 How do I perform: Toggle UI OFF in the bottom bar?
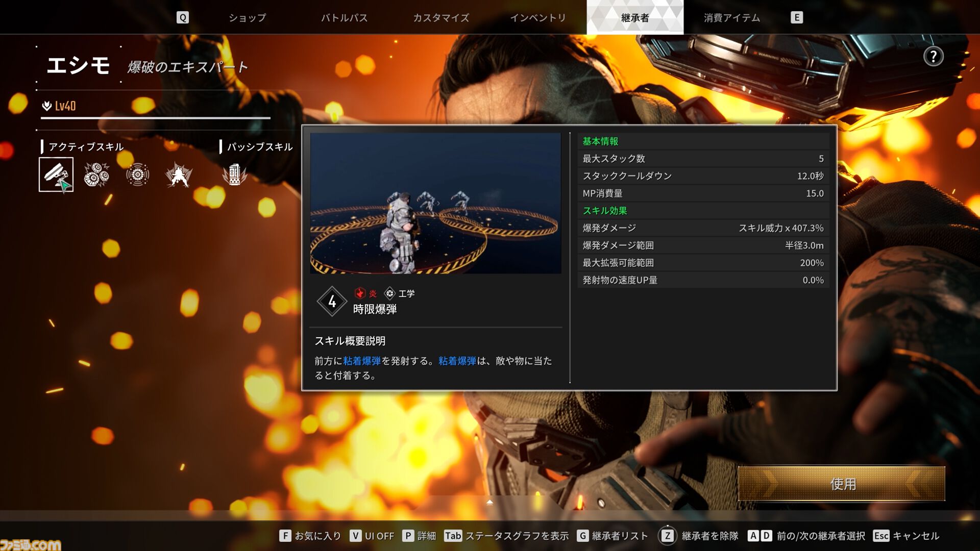coord(372,536)
